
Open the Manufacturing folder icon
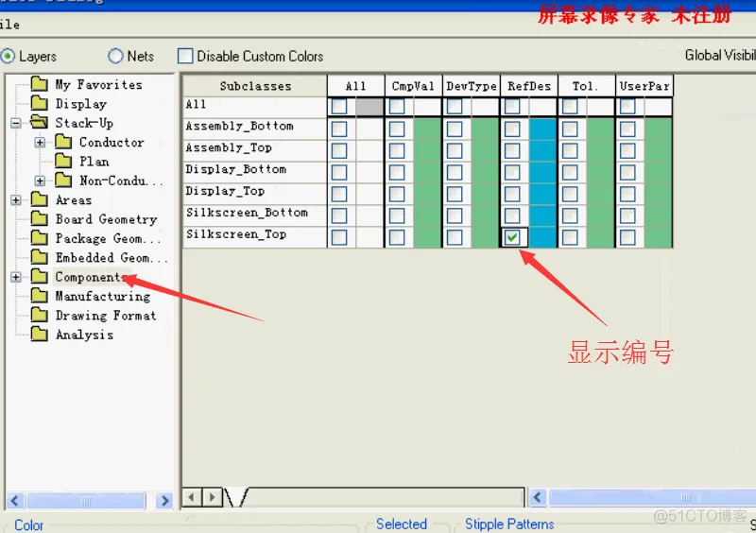[39, 297]
